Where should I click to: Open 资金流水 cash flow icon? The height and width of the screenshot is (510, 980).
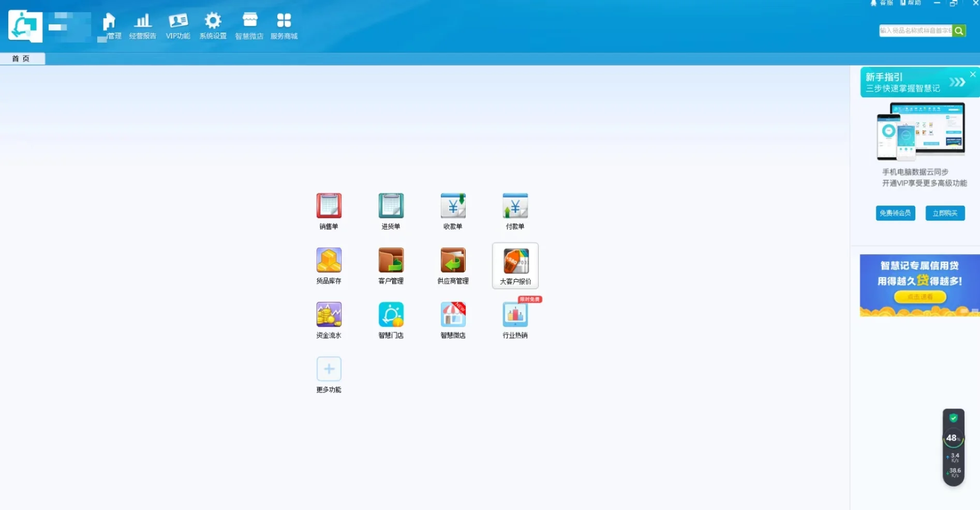[x=329, y=315]
